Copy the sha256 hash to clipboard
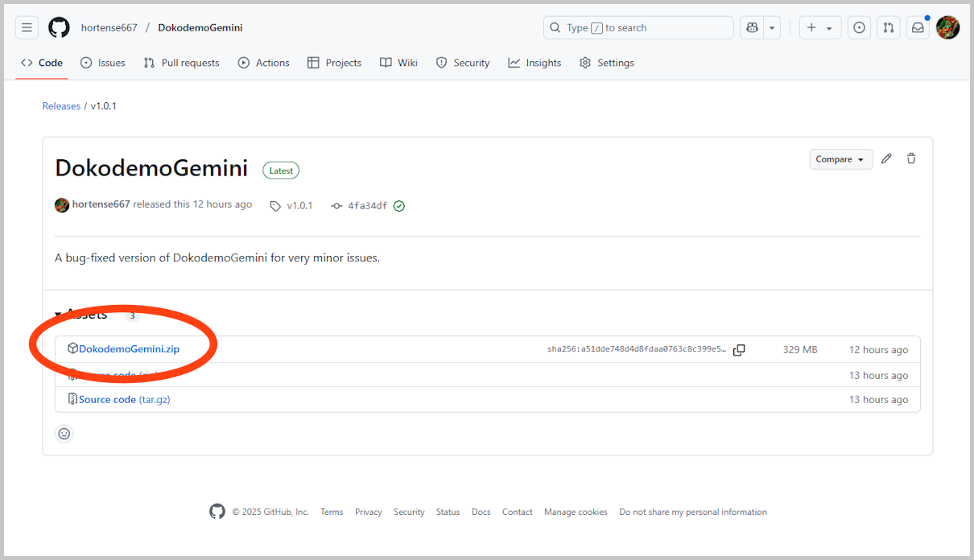Viewport: 974px width, 560px height. tap(739, 350)
